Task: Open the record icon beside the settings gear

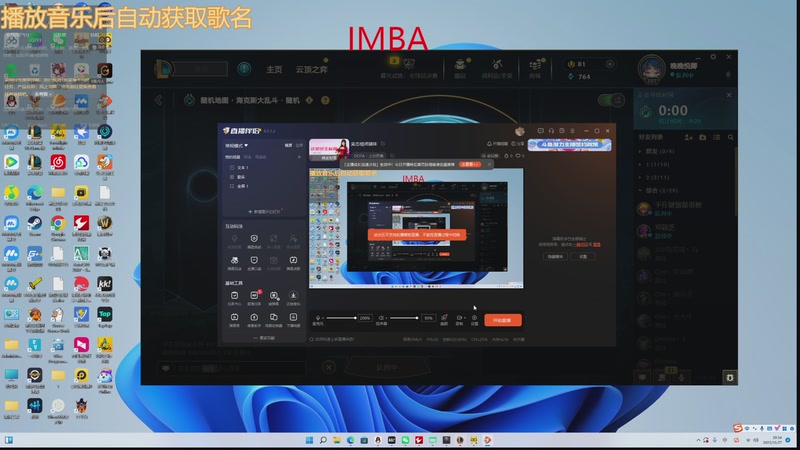Action: pos(459,319)
